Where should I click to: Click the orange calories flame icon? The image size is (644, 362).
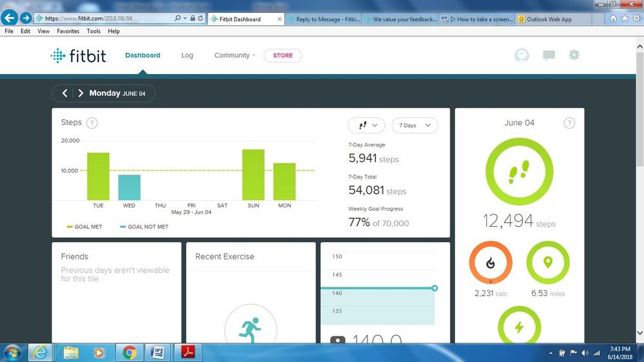[x=491, y=263]
